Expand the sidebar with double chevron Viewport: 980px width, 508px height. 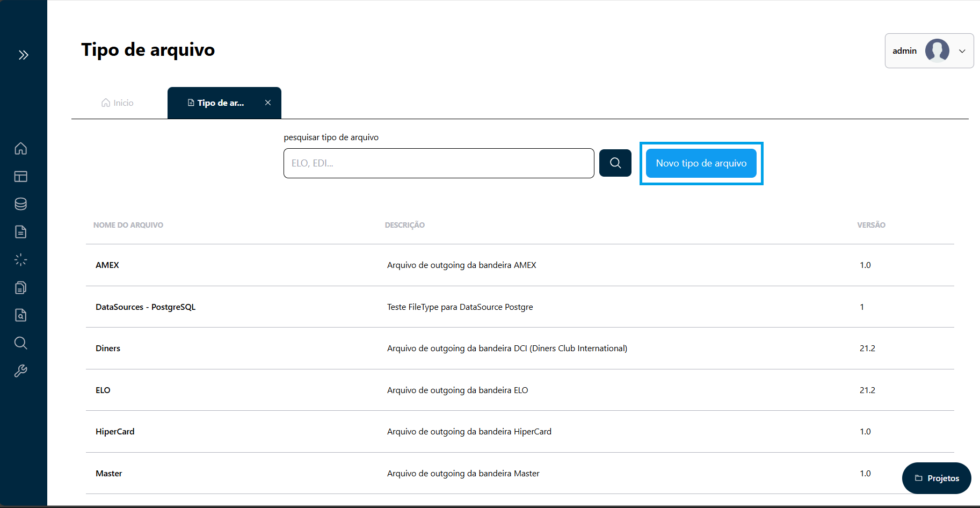click(x=23, y=55)
